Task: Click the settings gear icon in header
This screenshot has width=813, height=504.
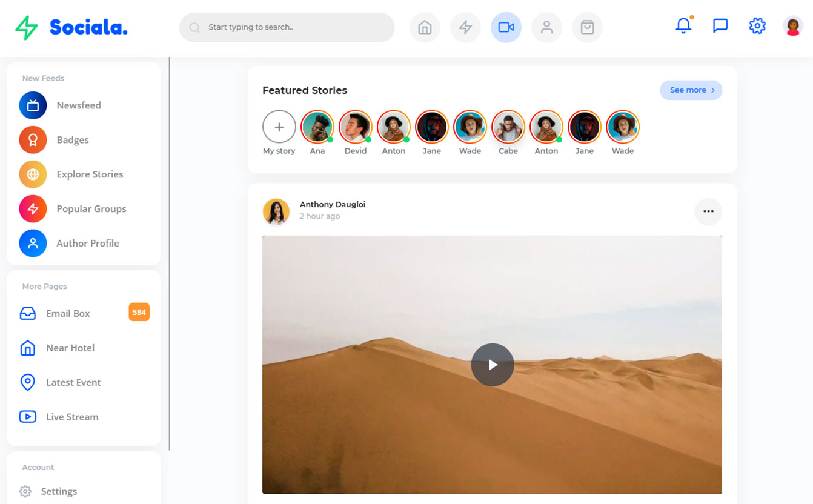Action: (x=757, y=26)
